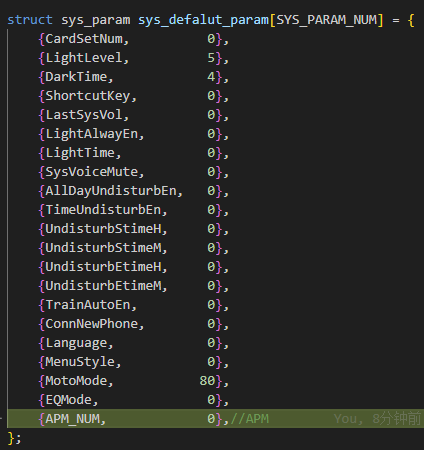Viewport: 424px width, 450px height.
Task: Click the UndisturbEtimeH identifier
Action: point(103,267)
